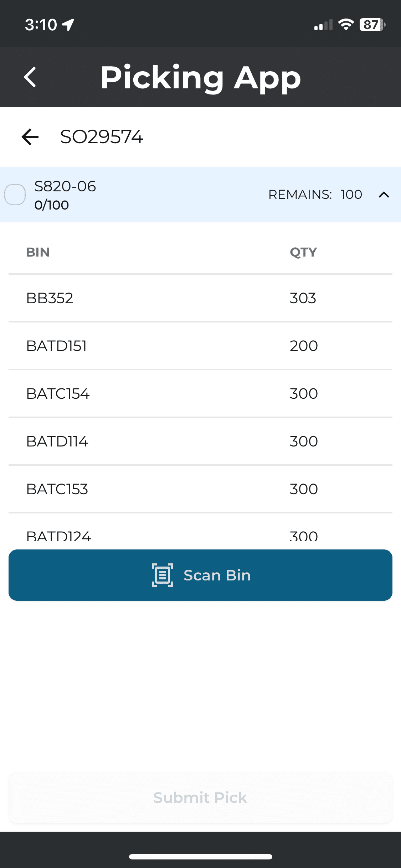Tap the battery indicator in status bar
Viewport: 401px width, 868px height.
[x=372, y=25]
